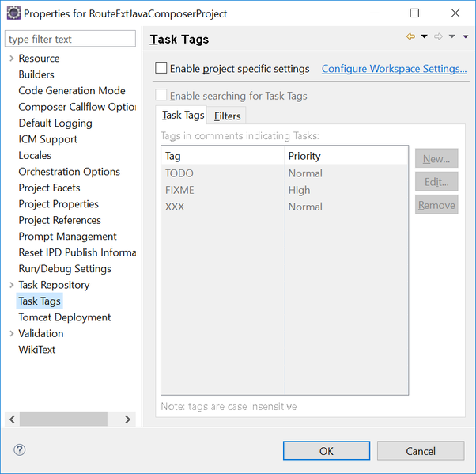
Task: Click the Tag column header
Action: (x=223, y=156)
